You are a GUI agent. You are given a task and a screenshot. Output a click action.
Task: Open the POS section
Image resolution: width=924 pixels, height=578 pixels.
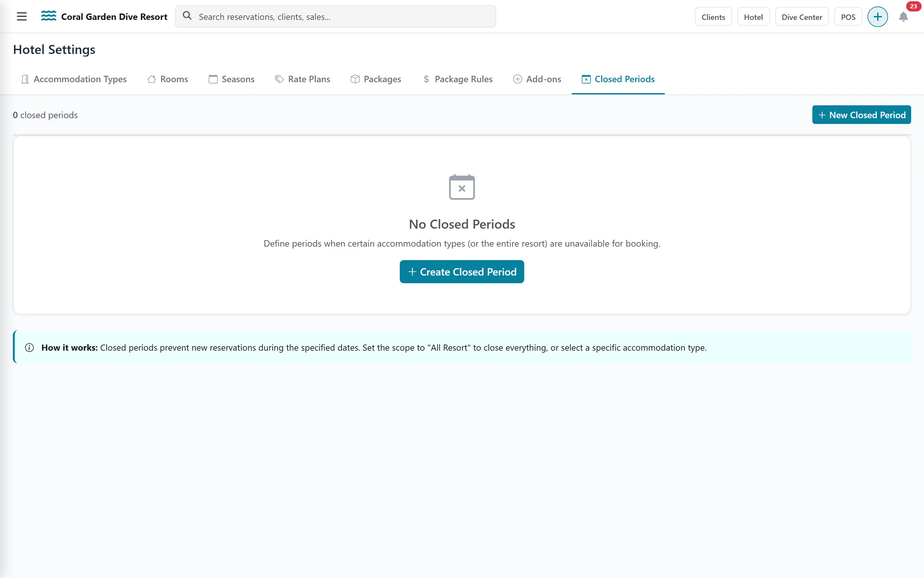[x=848, y=17]
